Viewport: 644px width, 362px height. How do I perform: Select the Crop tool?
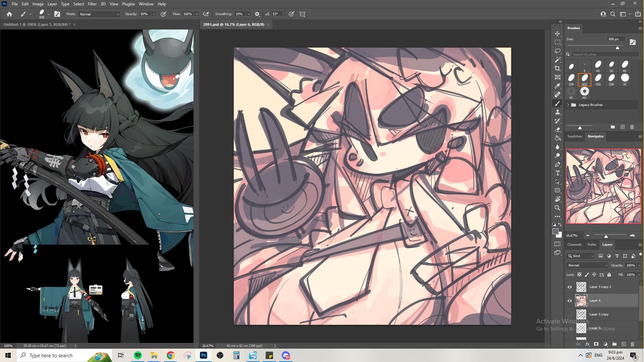click(x=557, y=68)
